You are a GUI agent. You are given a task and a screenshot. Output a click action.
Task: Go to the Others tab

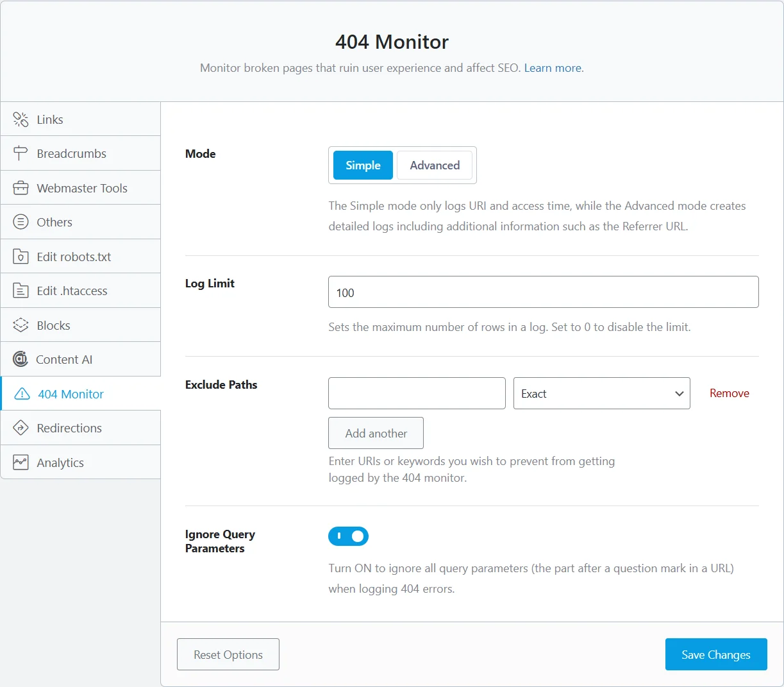81,222
